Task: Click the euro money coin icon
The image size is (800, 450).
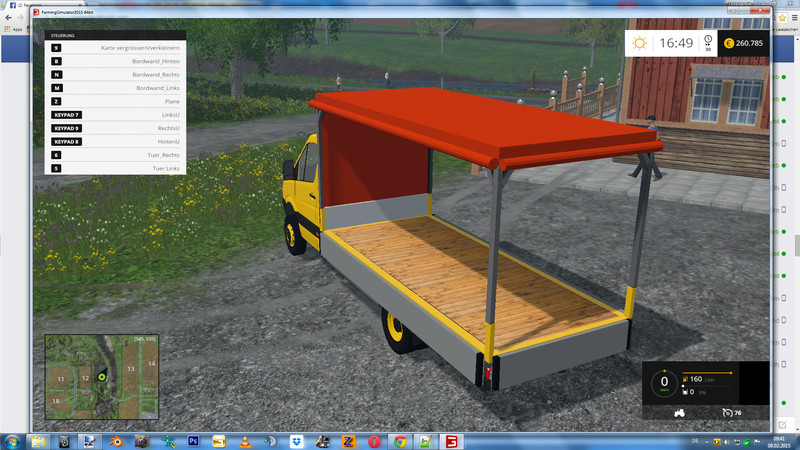Action: pos(729,43)
